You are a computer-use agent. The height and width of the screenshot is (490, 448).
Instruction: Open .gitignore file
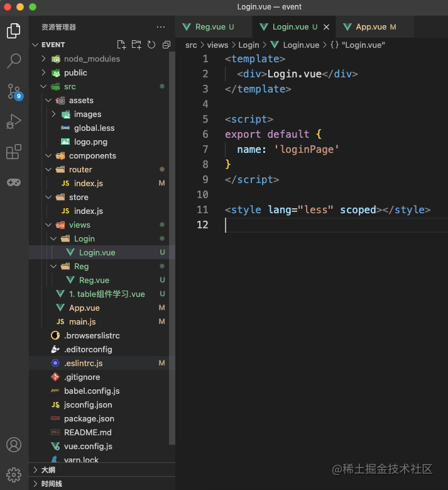(x=102, y=377)
